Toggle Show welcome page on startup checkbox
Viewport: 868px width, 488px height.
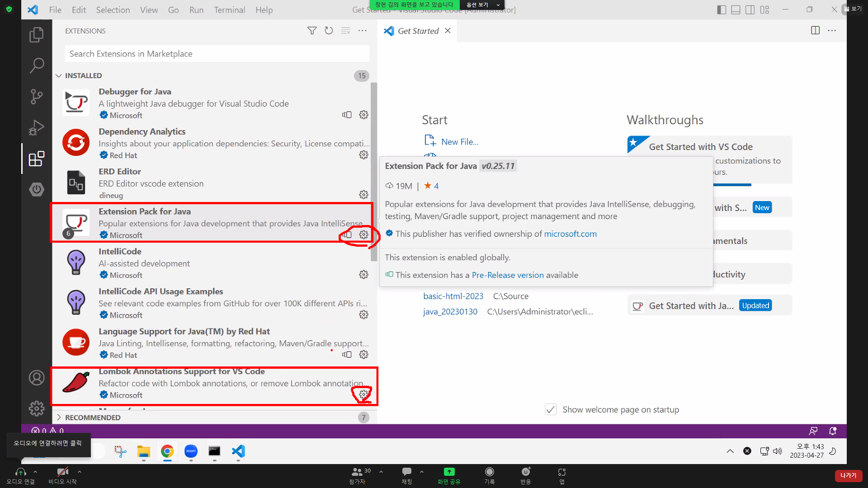click(x=550, y=409)
